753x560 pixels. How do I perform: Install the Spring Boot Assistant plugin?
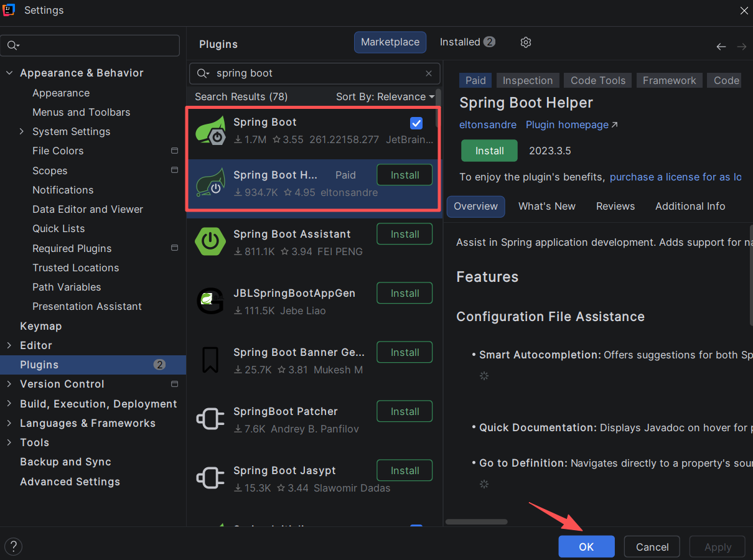pyautogui.click(x=405, y=235)
